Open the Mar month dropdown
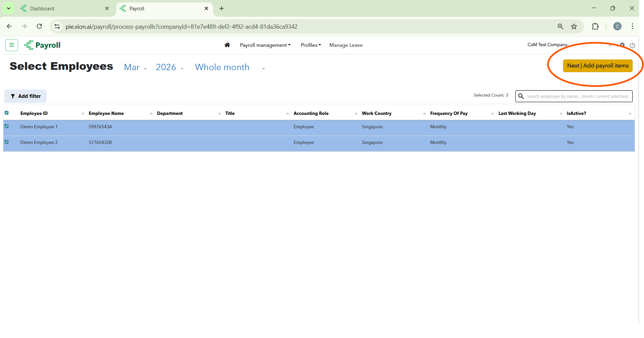 [x=135, y=67]
